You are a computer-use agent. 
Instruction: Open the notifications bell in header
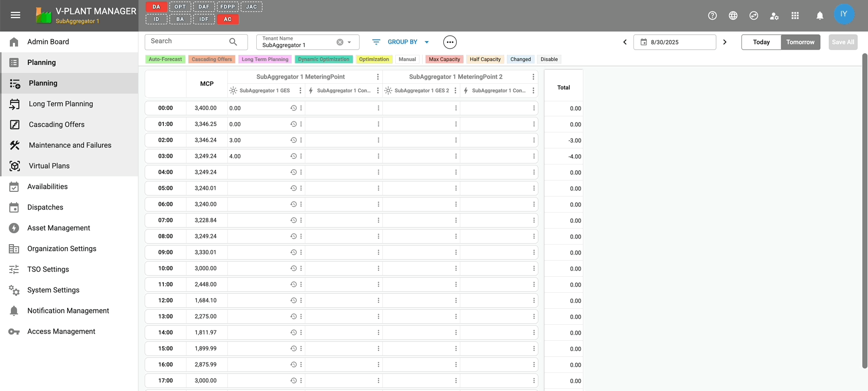(820, 16)
